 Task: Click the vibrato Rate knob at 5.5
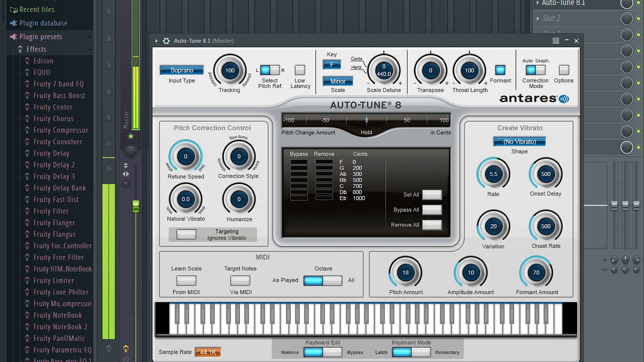click(x=494, y=174)
